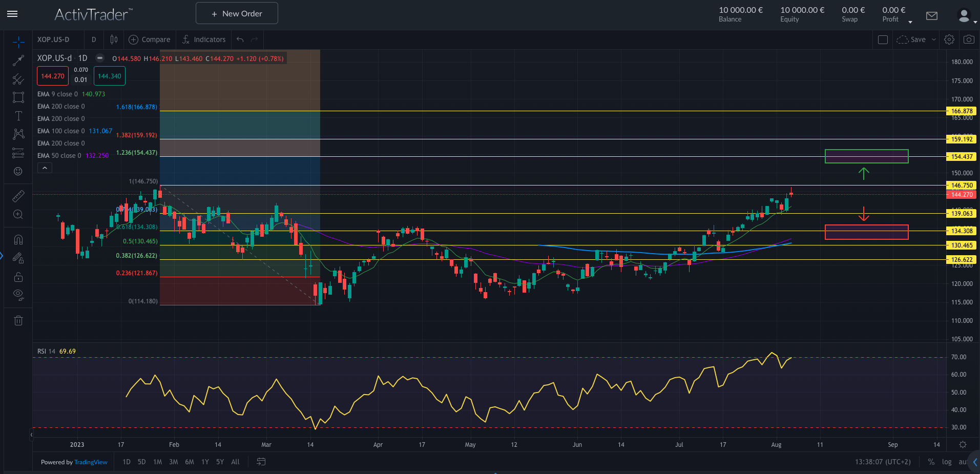This screenshot has width=980, height=474.
Task: Open the mail inbox icon
Action: (932, 16)
